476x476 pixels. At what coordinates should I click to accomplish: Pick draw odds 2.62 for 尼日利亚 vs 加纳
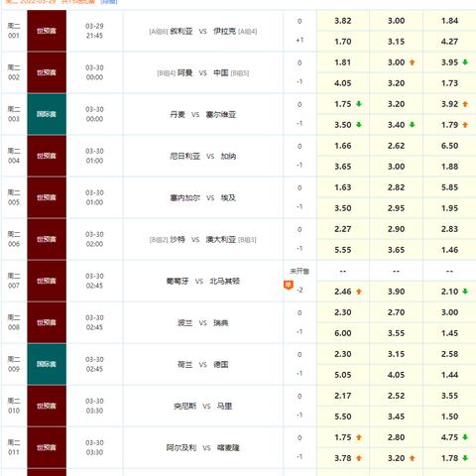[x=396, y=146]
